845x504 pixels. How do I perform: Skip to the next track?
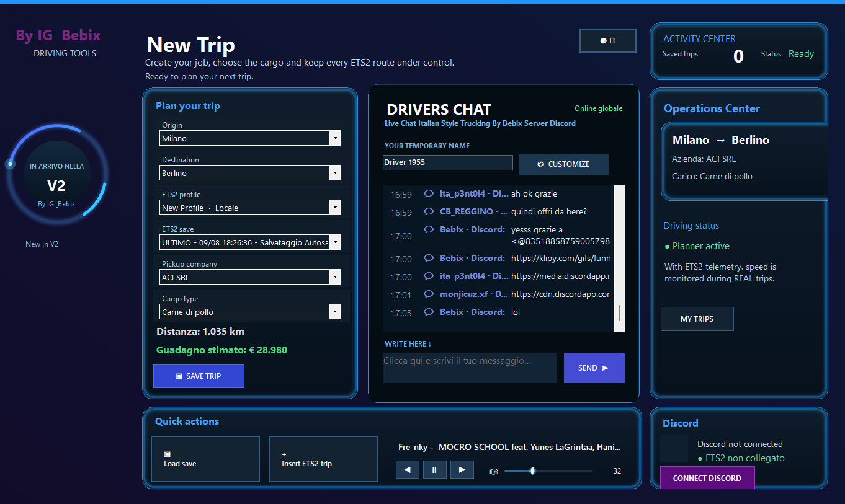point(462,470)
